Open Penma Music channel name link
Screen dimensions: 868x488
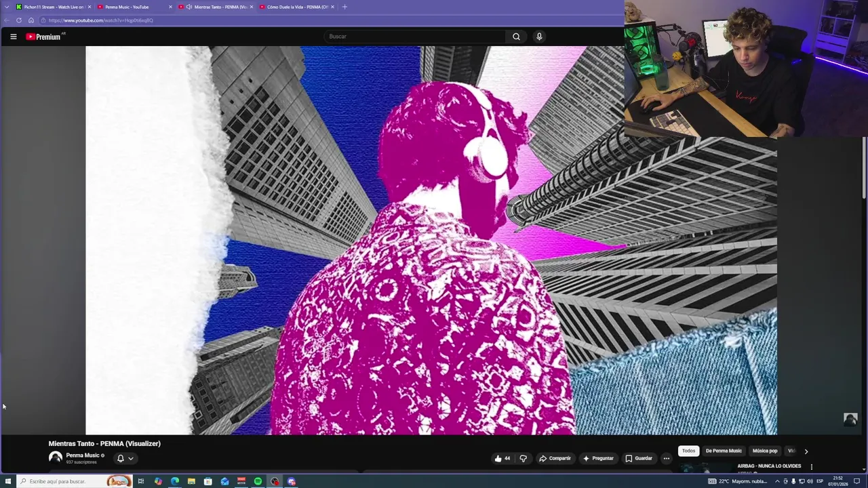pos(83,455)
